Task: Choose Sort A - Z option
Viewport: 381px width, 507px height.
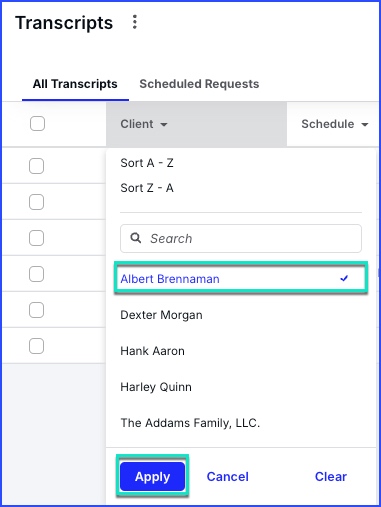Action: 147,163
